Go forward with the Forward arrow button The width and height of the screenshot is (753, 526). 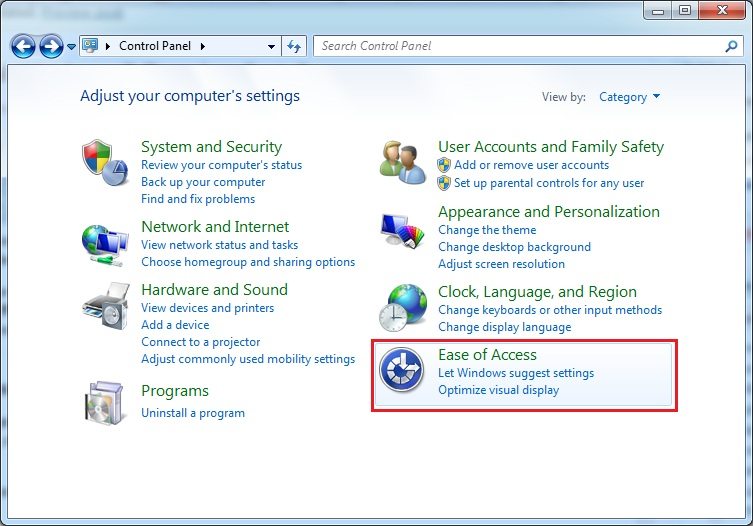pyautogui.click(x=51, y=47)
